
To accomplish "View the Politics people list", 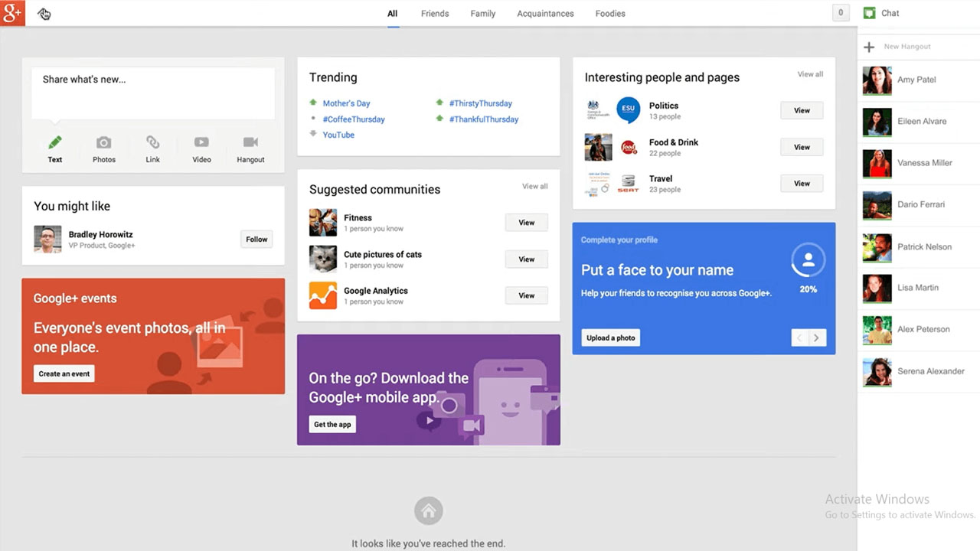I will tap(802, 110).
